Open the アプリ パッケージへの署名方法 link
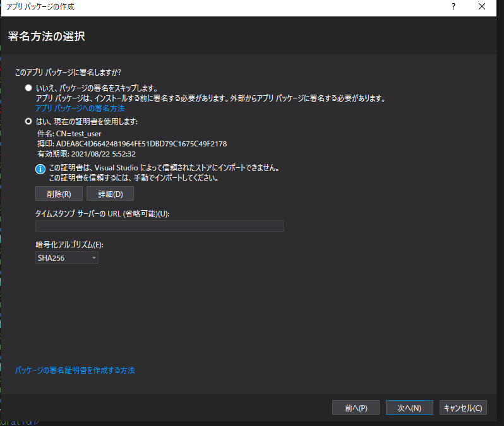This screenshot has width=504, height=426. click(x=80, y=109)
